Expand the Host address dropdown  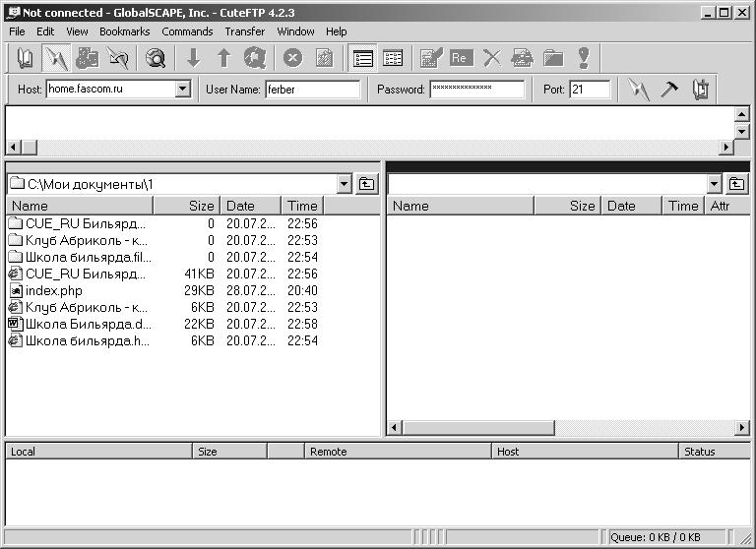[183, 89]
